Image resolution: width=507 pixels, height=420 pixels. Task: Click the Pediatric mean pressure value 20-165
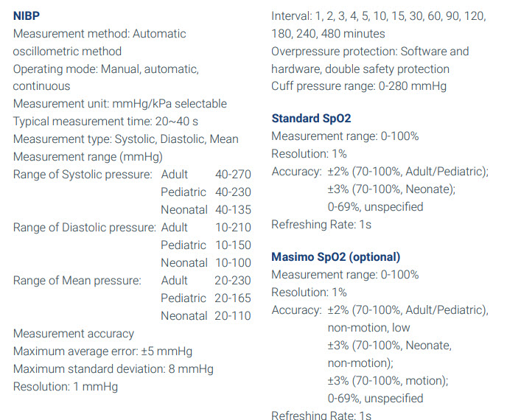233,298
